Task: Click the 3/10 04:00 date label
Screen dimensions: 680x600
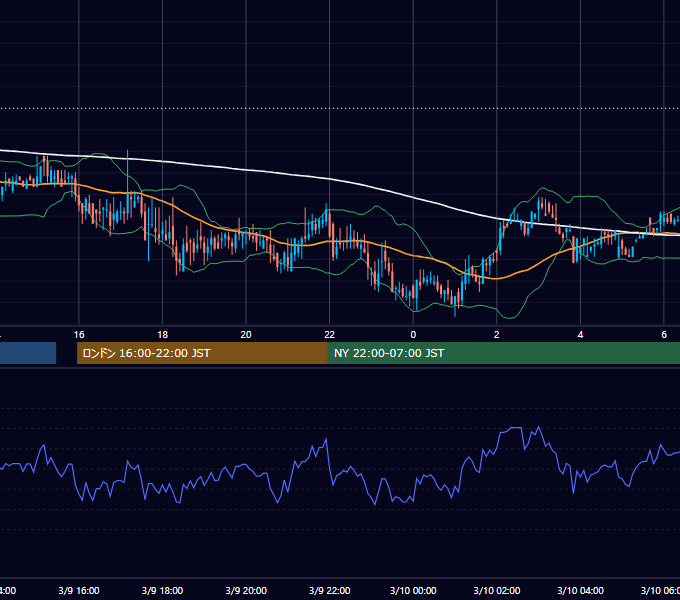Action: click(580, 590)
